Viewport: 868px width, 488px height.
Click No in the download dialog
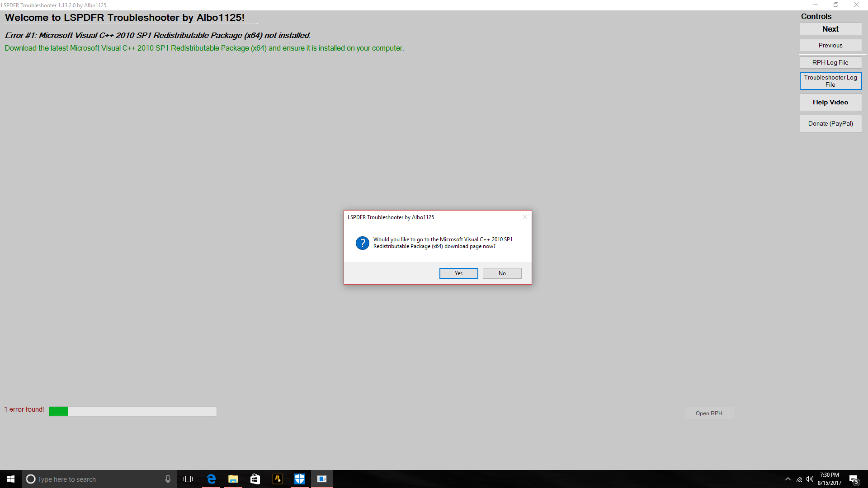(x=502, y=273)
